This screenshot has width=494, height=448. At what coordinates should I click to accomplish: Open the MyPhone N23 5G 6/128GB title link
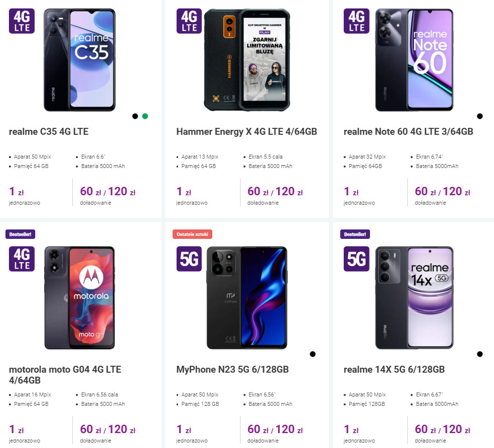pyautogui.click(x=233, y=370)
